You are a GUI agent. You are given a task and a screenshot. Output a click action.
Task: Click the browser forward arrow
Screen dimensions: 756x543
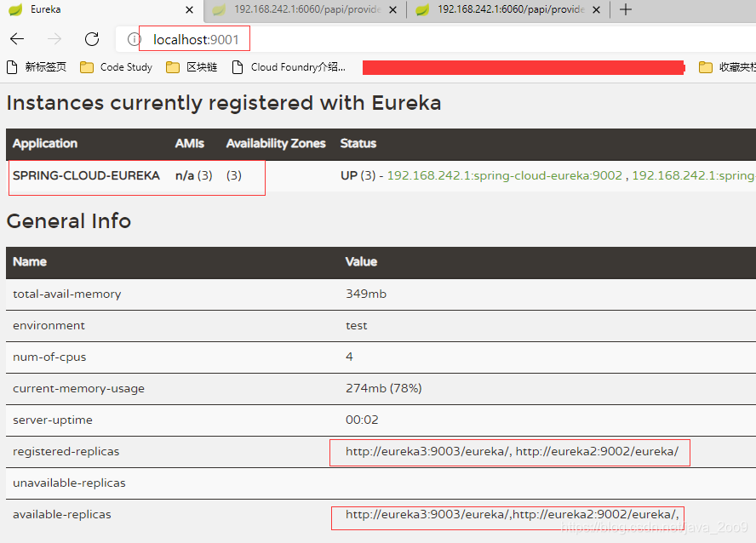(x=54, y=39)
